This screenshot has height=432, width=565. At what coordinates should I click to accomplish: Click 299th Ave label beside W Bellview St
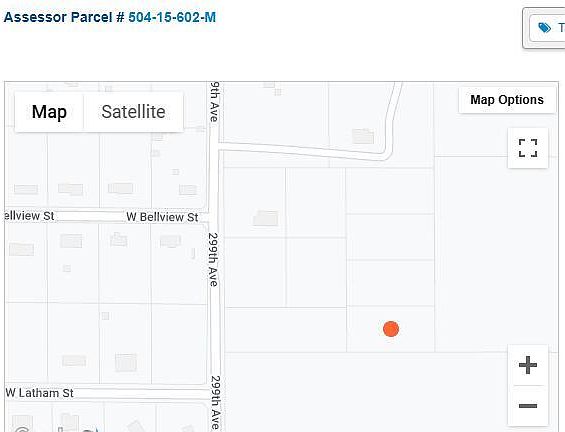[x=213, y=260]
